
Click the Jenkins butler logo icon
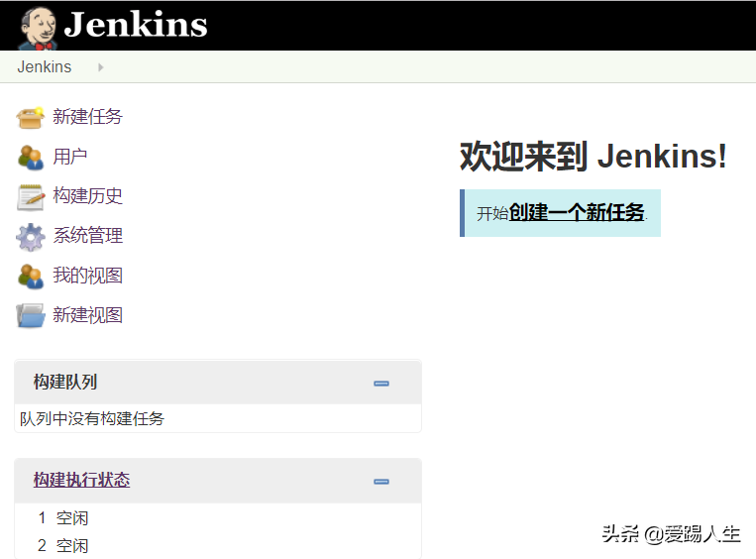38,28
